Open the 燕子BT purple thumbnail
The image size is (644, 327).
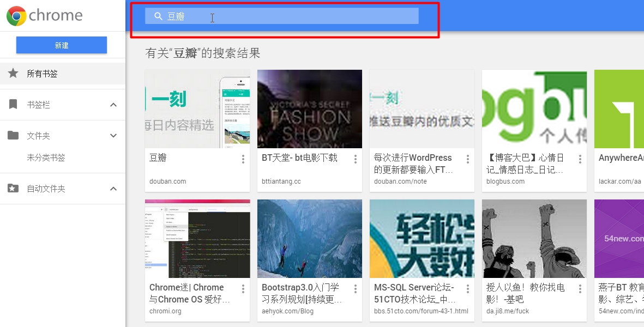[619, 239]
